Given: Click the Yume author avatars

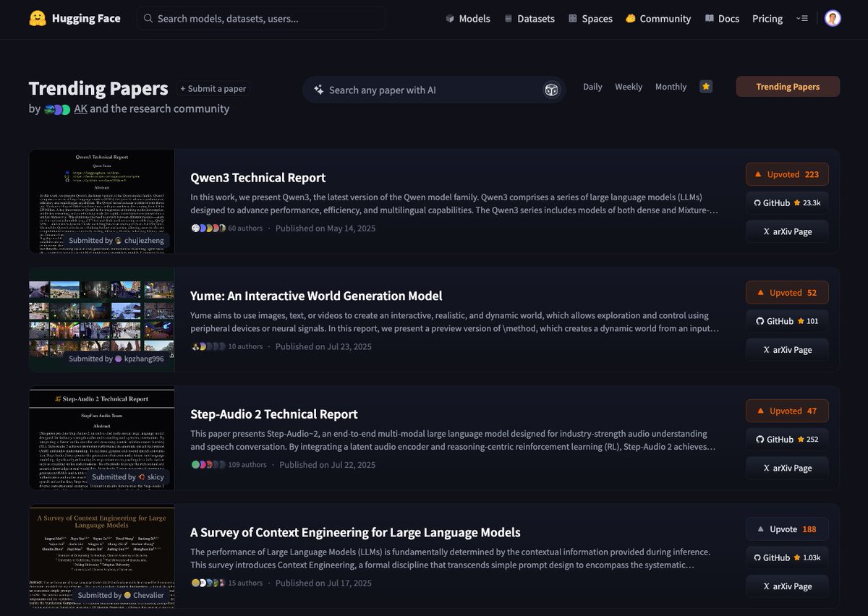Looking at the screenshot, I should [208, 346].
